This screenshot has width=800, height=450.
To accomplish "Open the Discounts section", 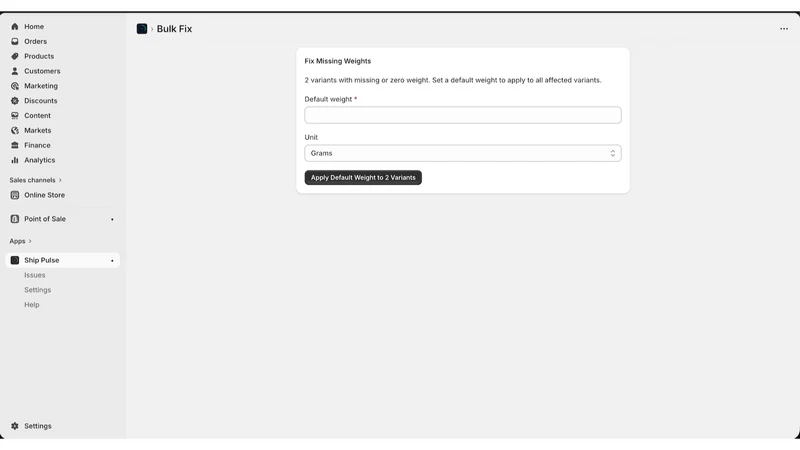I will click(x=40, y=101).
